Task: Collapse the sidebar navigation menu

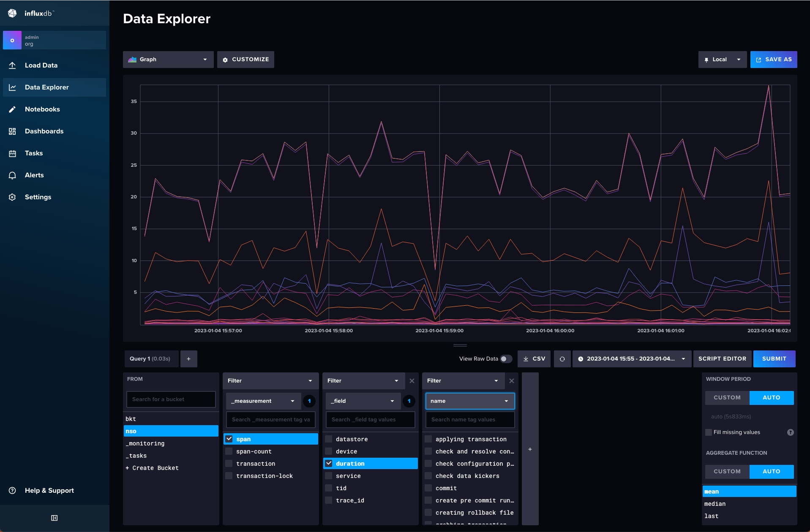Action: tap(55, 518)
